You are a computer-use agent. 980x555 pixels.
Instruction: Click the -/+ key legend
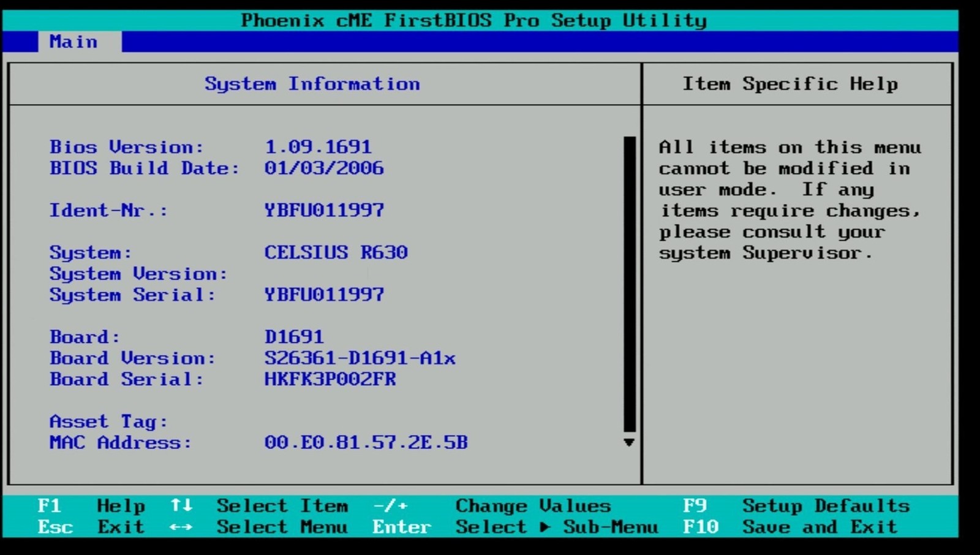coord(390,506)
